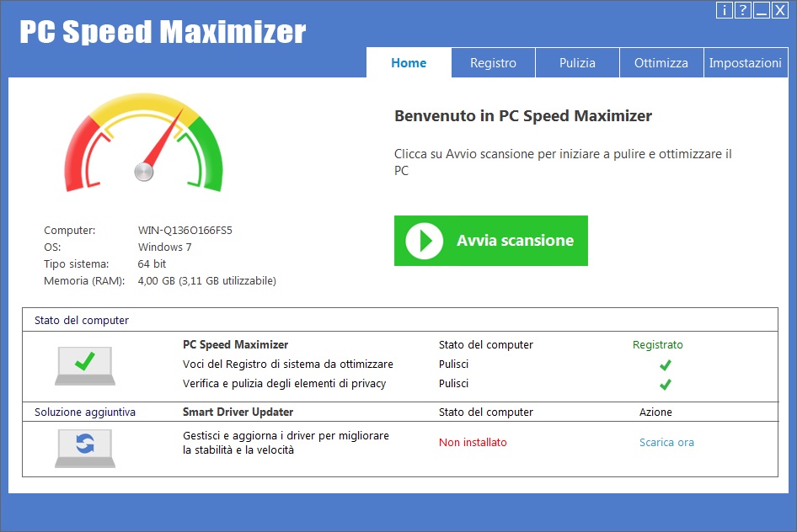Viewport: 797px width, 532px height.
Task: Click the Azione column header
Action: click(x=655, y=412)
